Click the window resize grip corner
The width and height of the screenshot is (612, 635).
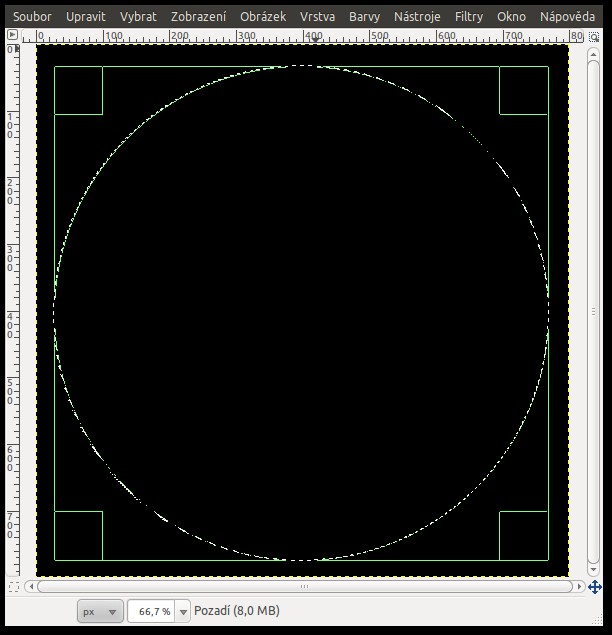(x=597, y=620)
